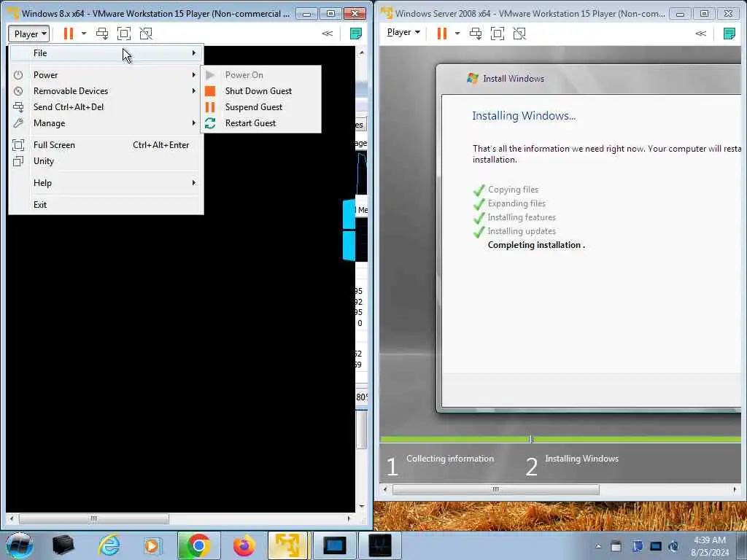Collapse toolbar chevrons in Server 2008 window
Screen dimensions: 747x560
[x=701, y=33]
